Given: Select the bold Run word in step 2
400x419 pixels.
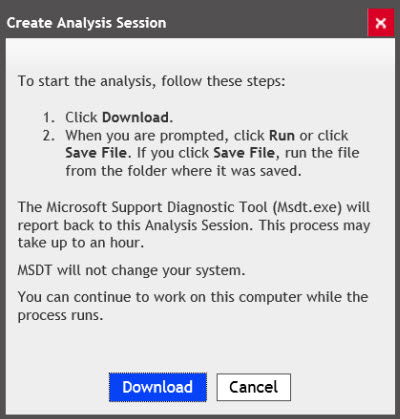Looking at the screenshot, I should coord(282,136).
